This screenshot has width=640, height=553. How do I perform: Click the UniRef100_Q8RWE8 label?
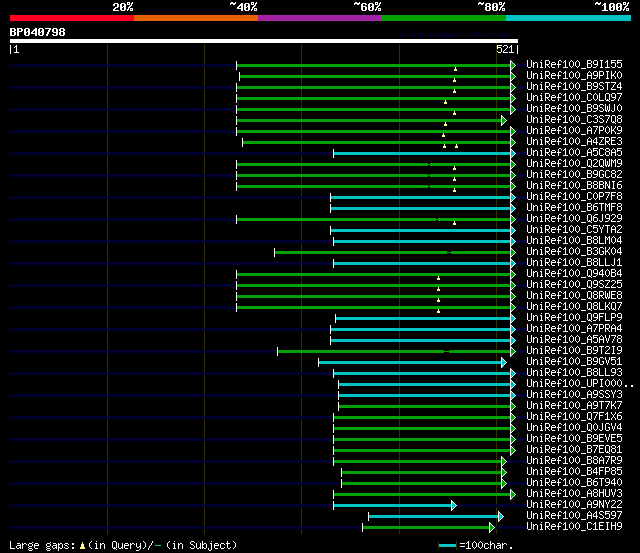(574, 296)
